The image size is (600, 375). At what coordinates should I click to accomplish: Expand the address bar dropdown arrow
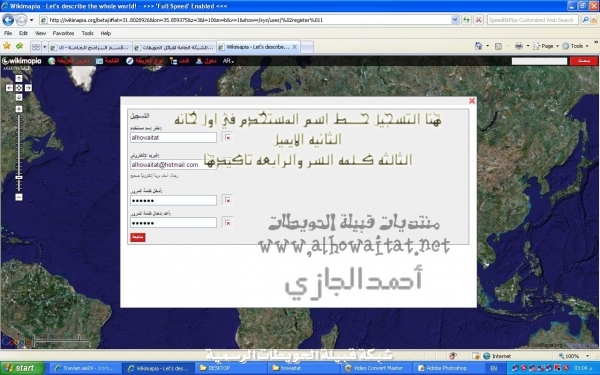coord(455,20)
